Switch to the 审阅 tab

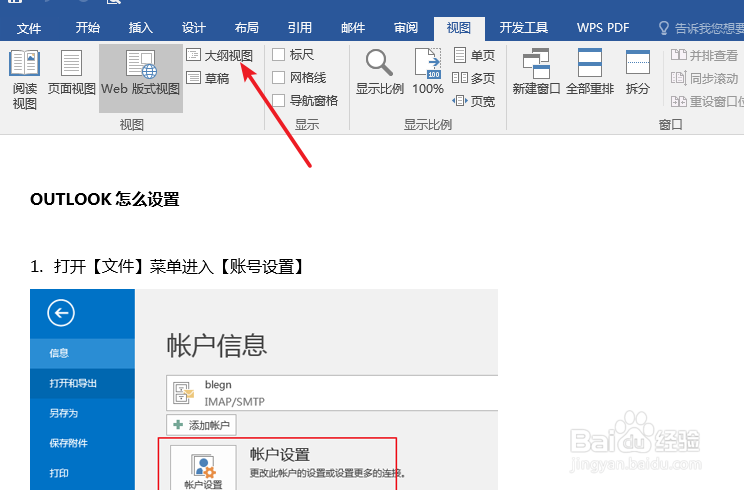[x=406, y=28]
